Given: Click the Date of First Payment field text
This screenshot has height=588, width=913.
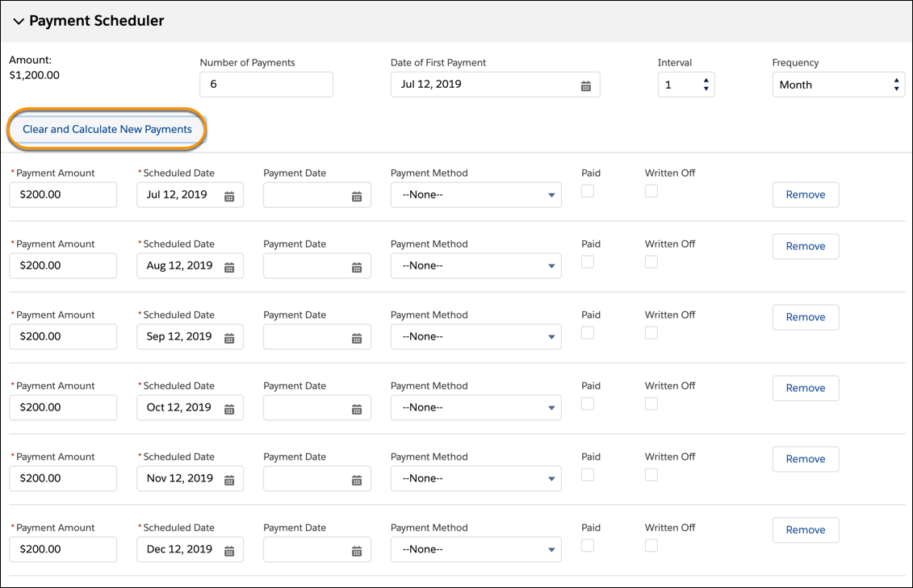Looking at the screenshot, I should [x=431, y=85].
